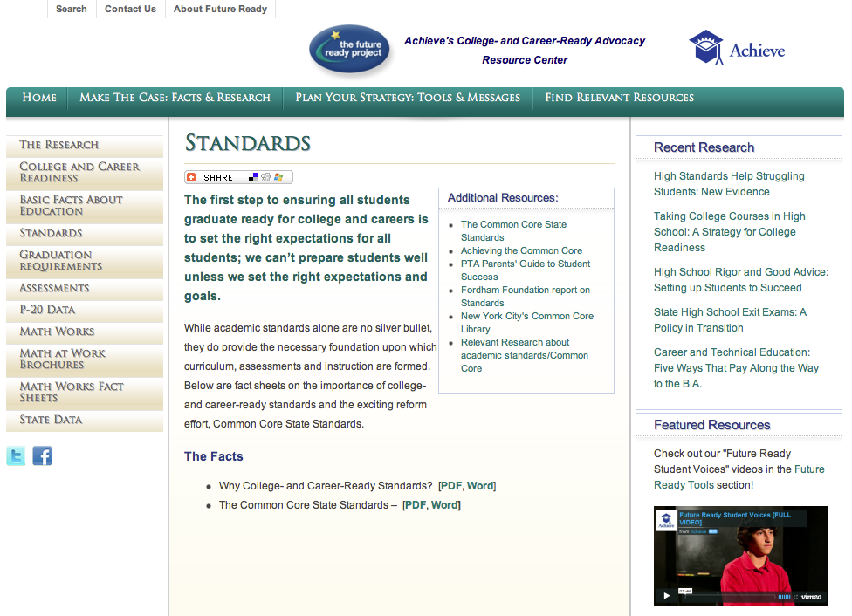Open High School Rigor and Good Advice link
Screen dimensions: 852x616
[x=740, y=280]
